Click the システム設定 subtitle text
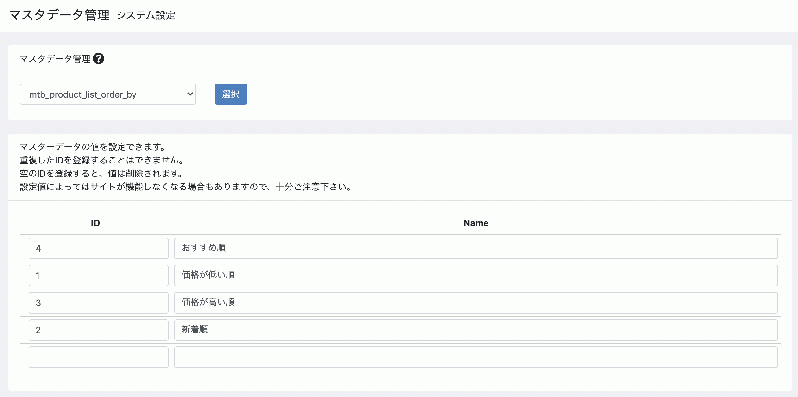This screenshot has width=798, height=397. click(x=146, y=16)
